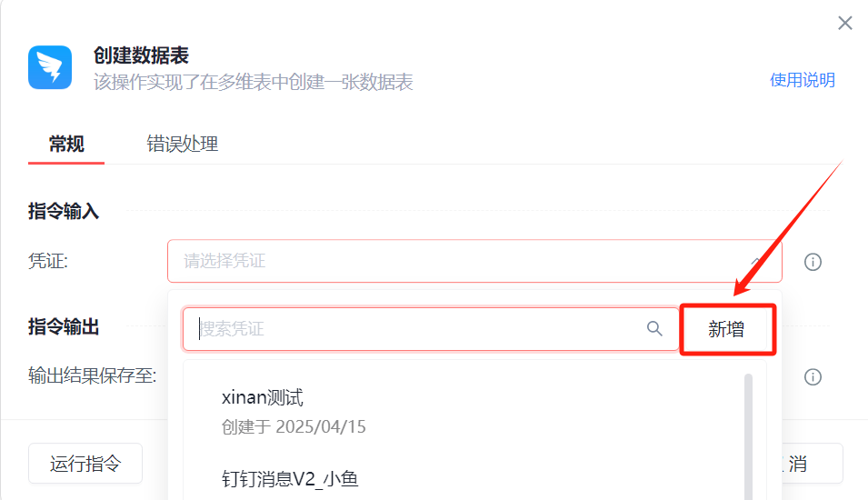The height and width of the screenshot is (500, 868).
Task: Switch to the 错误处理 tab
Action: [183, 144]
